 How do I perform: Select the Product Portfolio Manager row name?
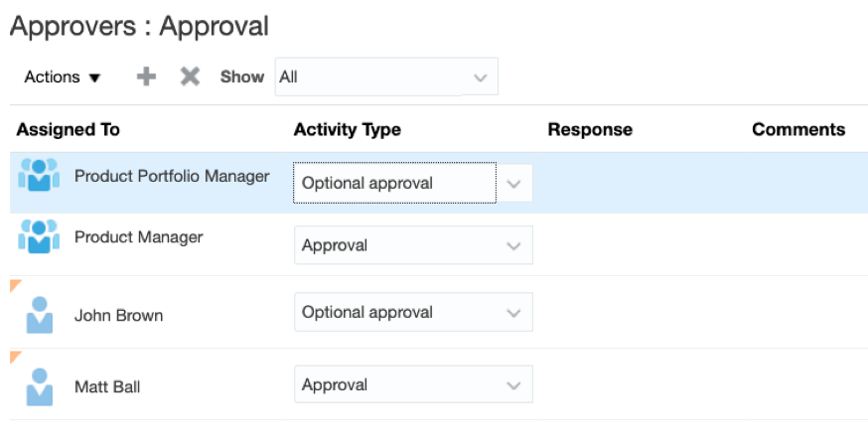[x=172, y=176]
